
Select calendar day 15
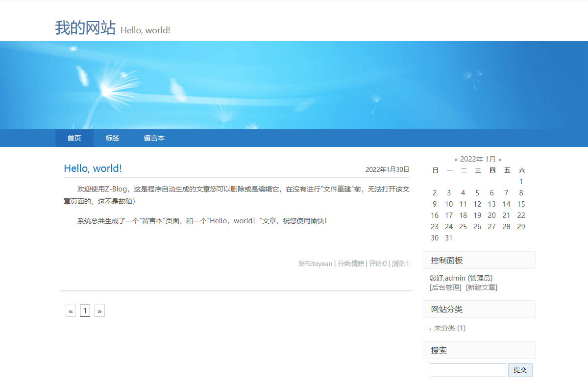coord(521,204)
